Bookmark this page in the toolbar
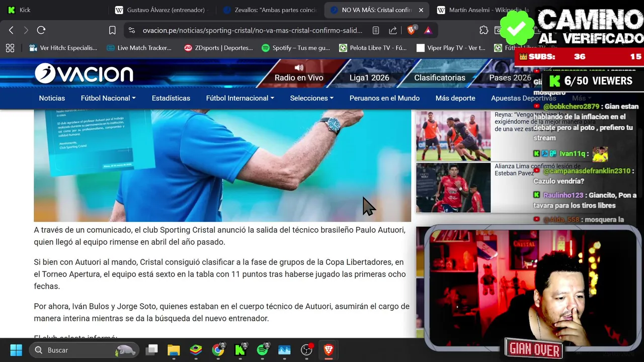The height and width of the screenshot is (362, 644). click(112, 30)
